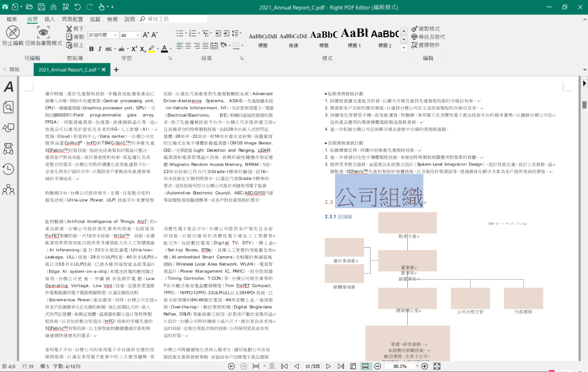Switch to review mode with eye icon
588x372 pixels.
point(43,32)
